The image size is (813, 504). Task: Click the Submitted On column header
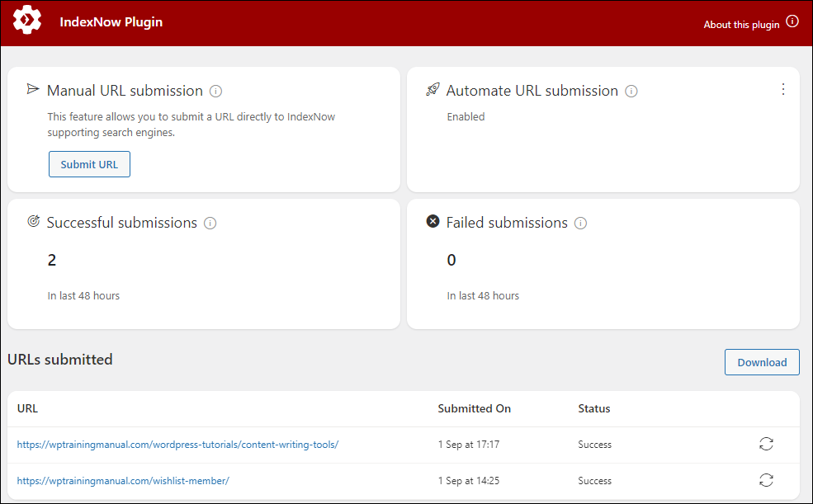(475, 408)
